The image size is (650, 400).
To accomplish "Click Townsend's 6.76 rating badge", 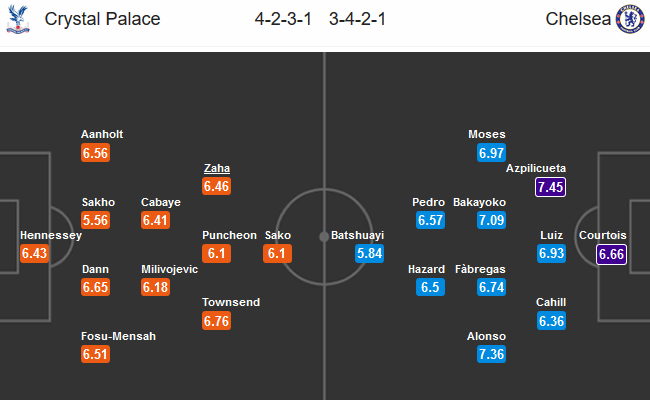I will click(216, 321).
